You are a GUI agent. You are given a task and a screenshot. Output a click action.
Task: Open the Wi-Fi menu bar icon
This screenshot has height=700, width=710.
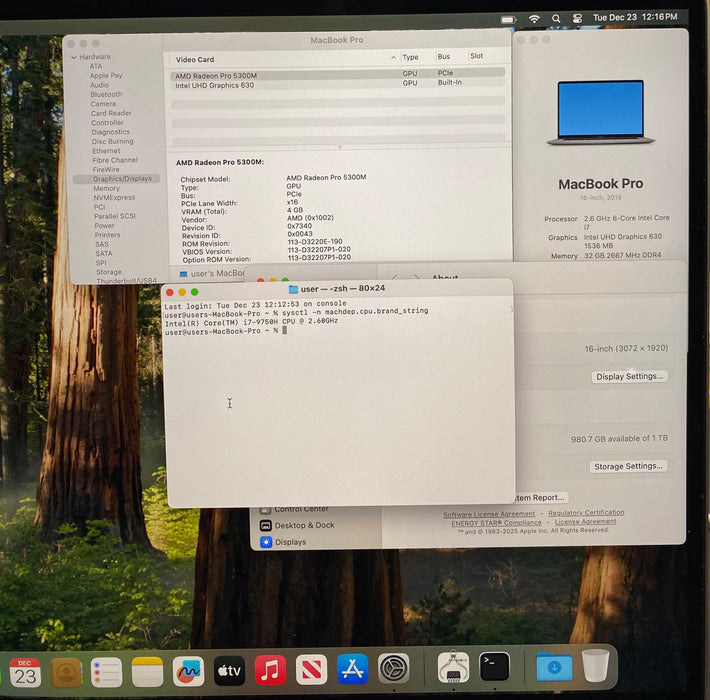click(x=534, y=19)
